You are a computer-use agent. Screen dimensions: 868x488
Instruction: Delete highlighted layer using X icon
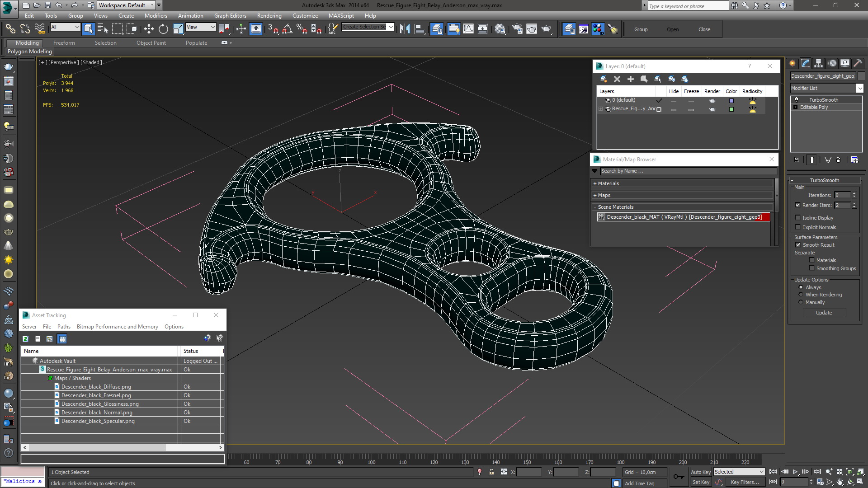click(x=617, y=79)
